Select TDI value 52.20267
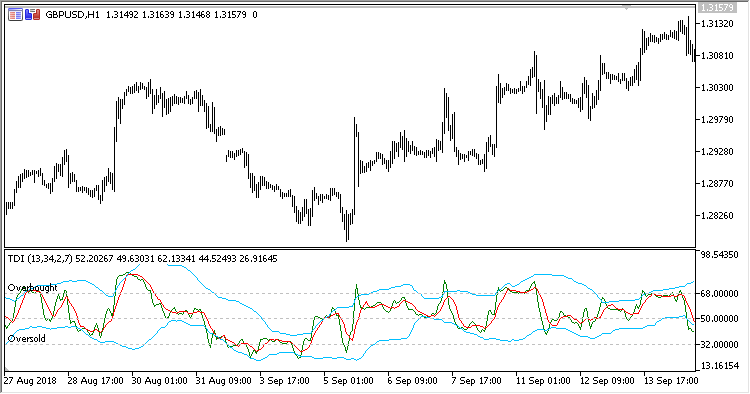 [94, 259]
